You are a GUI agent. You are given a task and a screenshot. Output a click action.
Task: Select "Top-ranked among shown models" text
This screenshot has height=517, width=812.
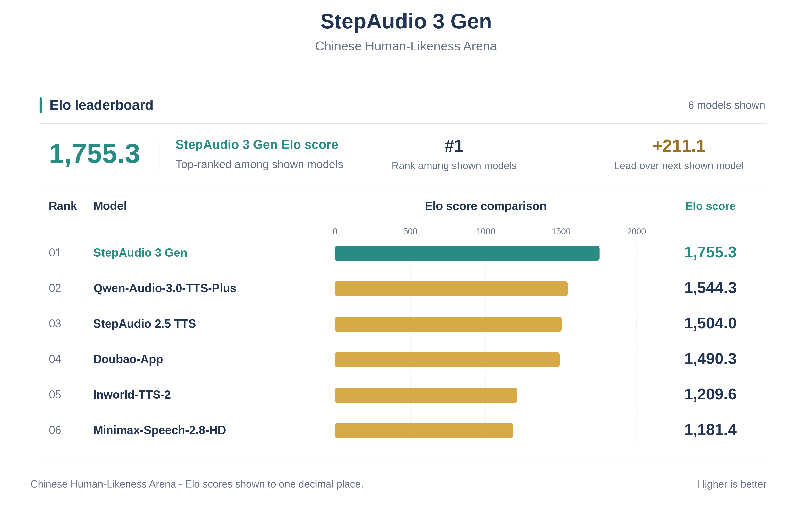click(x=259, y=165)
